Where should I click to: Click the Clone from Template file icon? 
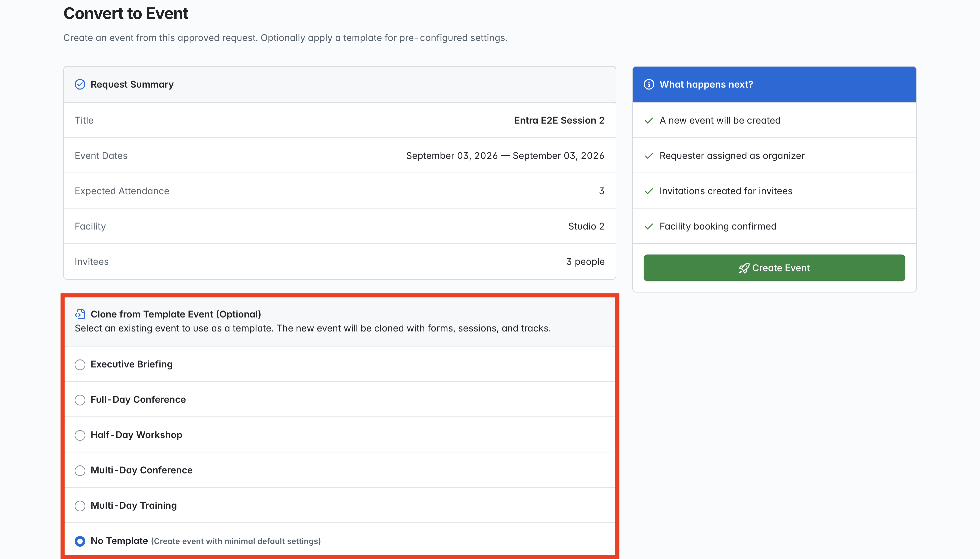80,314
